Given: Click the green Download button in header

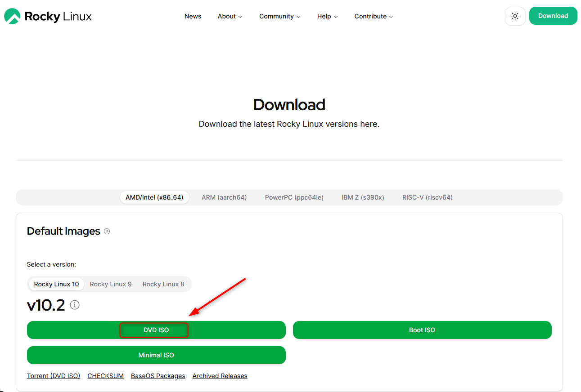Looking at the screenshot, I should point(553,16).
